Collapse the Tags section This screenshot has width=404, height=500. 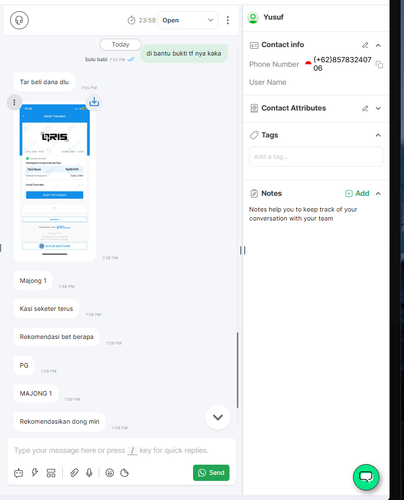[378, 135]
